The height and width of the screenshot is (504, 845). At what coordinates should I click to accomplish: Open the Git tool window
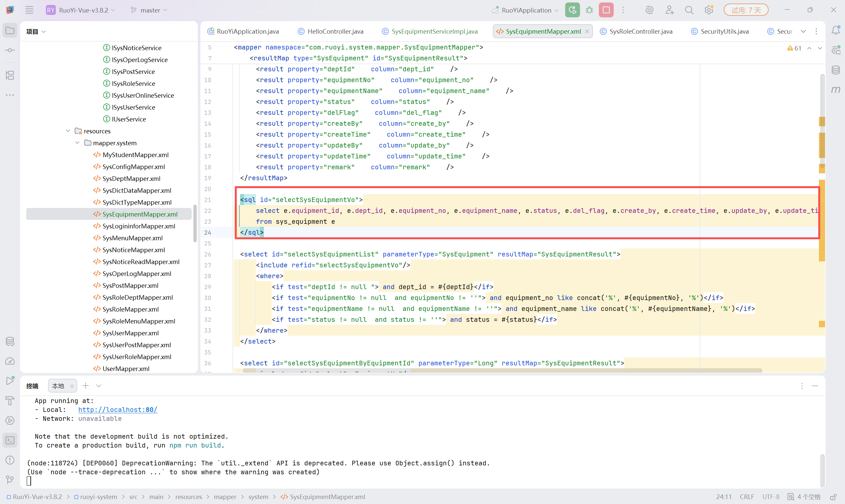click(x=10, y=480)
